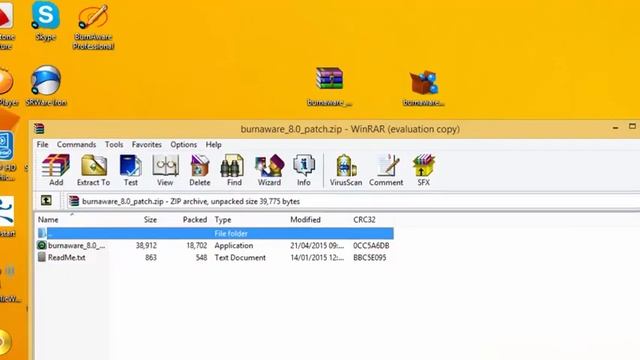Go up one level in WinRAR
This screenshot has height=360, width=640.
pos(46,200)
